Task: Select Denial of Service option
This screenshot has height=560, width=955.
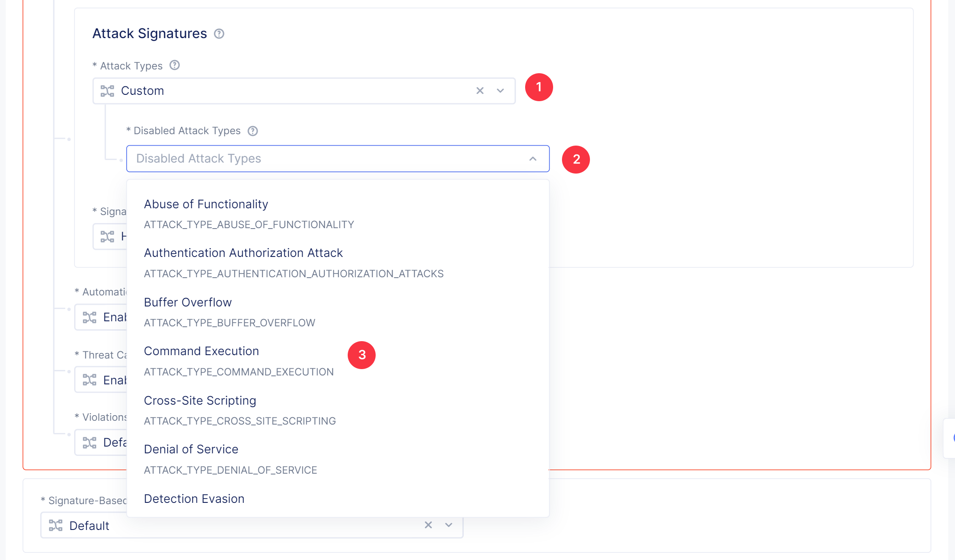Action: coord(191,450)
